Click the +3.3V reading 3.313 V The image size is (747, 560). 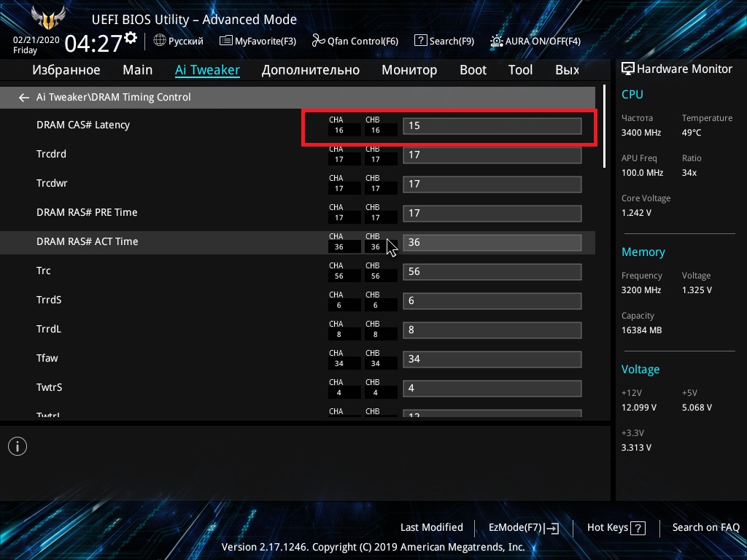click(x=636, y=448)
